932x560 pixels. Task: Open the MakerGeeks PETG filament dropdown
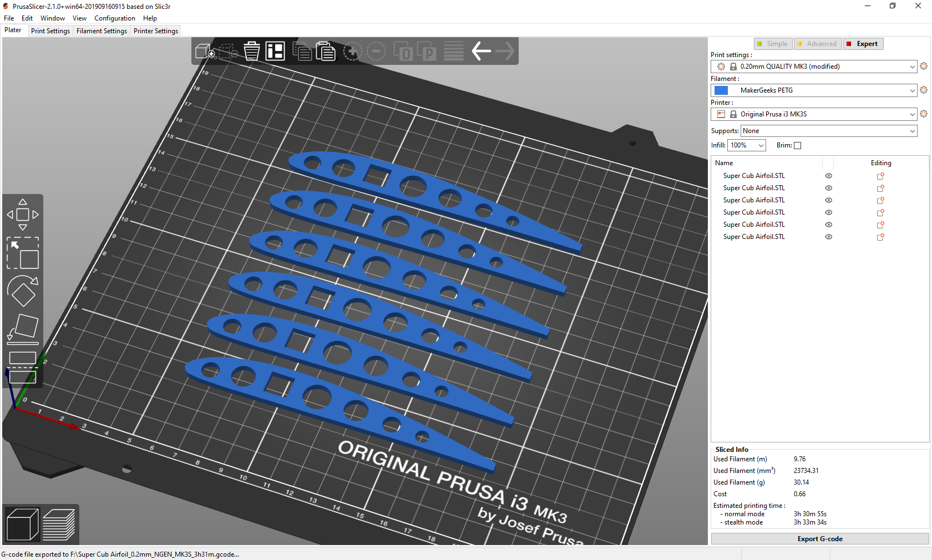point(814,90)
